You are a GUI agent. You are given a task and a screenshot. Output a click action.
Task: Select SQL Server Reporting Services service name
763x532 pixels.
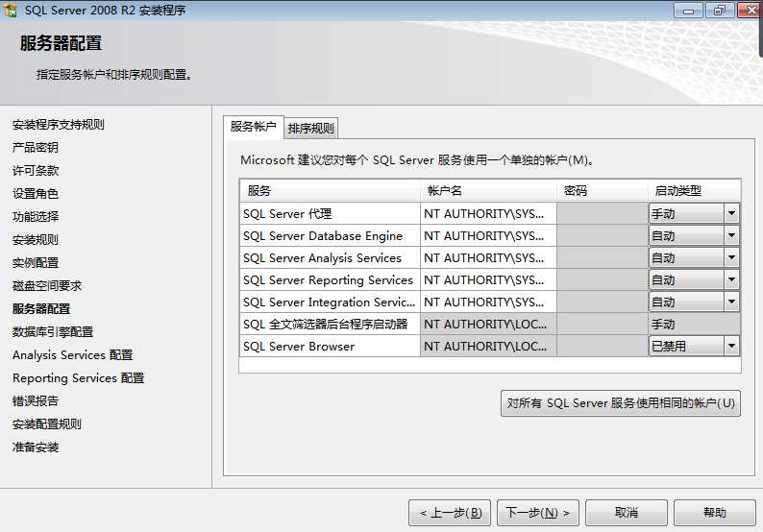click(x=330, y=280)
